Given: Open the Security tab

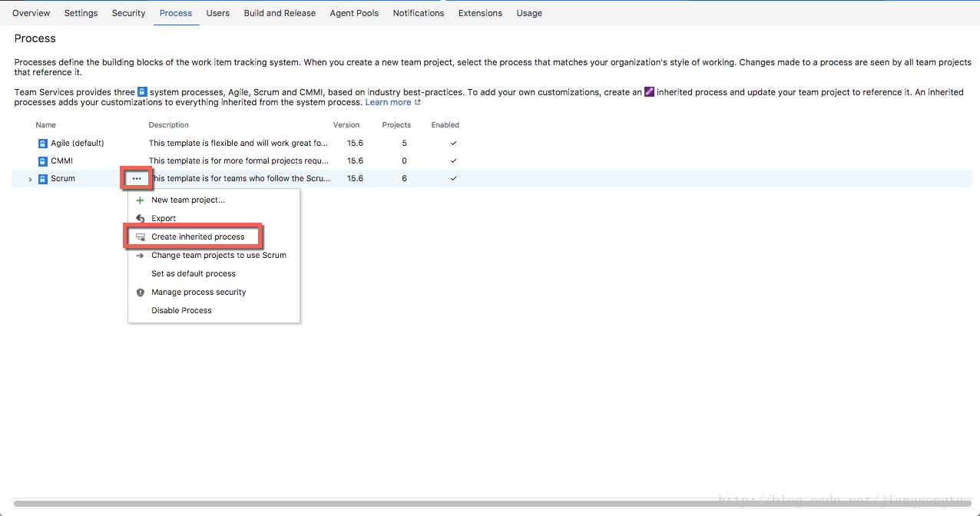Looking at the screenshot, I should coord(128,13).
